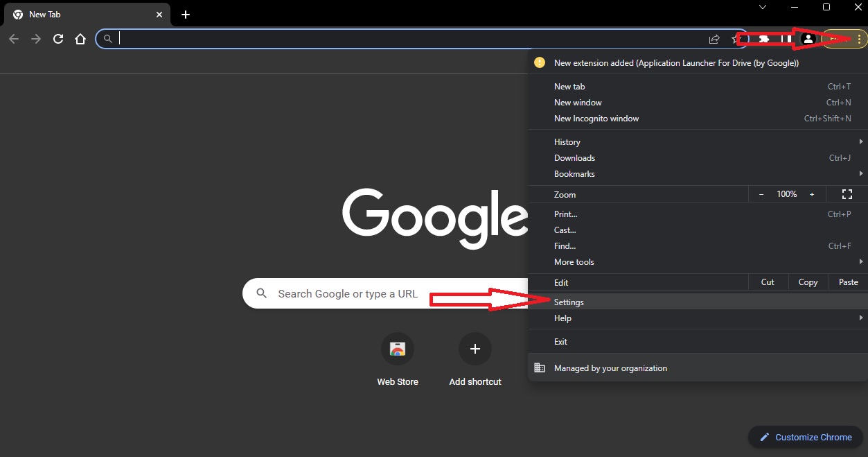This screenshot has width=868, height=457.
Task: Click the share page icon in address bar
Action: [x=714, y=40]
